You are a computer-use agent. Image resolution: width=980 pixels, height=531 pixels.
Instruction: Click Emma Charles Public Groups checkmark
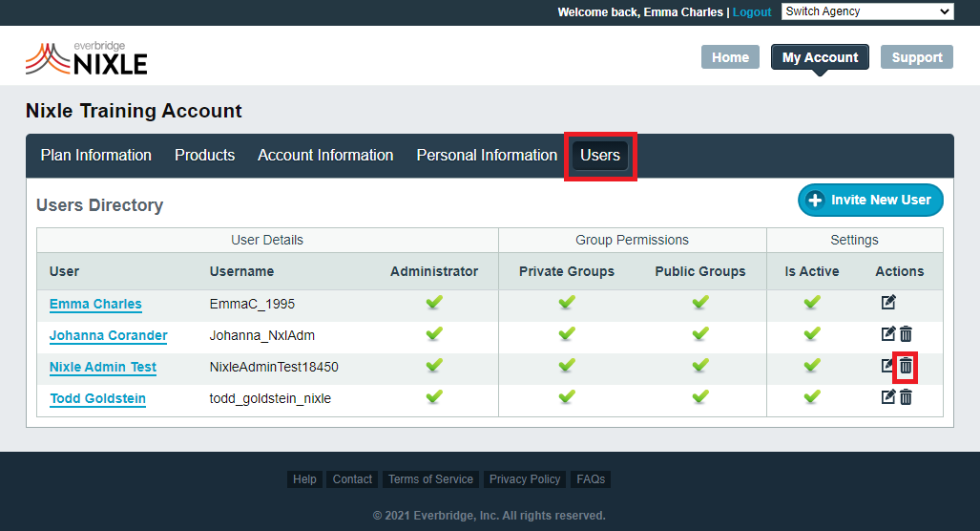[700, 303]
